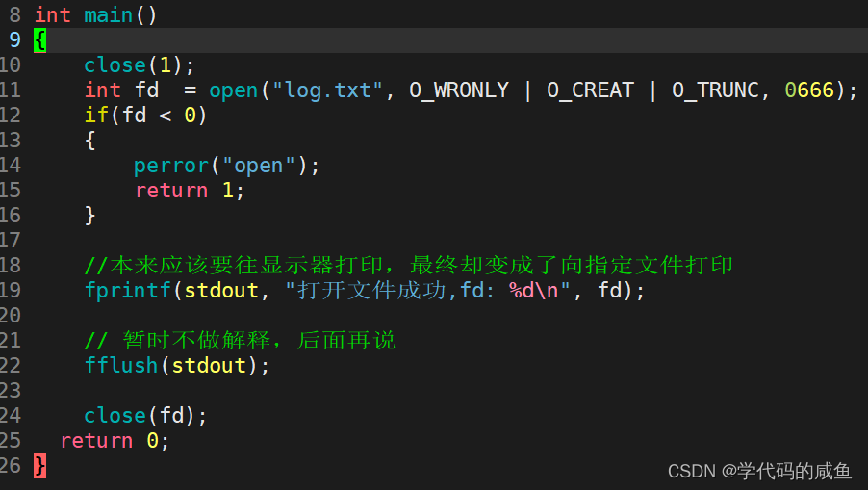868x490 pixels.
Task: Click the %d\n format specifier
Action: [x=534, y=290]
